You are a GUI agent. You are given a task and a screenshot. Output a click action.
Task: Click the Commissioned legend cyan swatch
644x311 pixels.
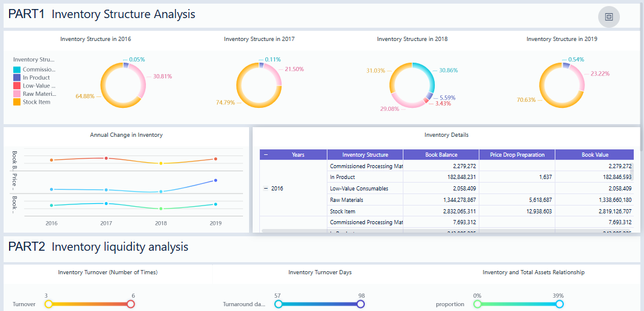pyautogui.click(x=17, y=70)
